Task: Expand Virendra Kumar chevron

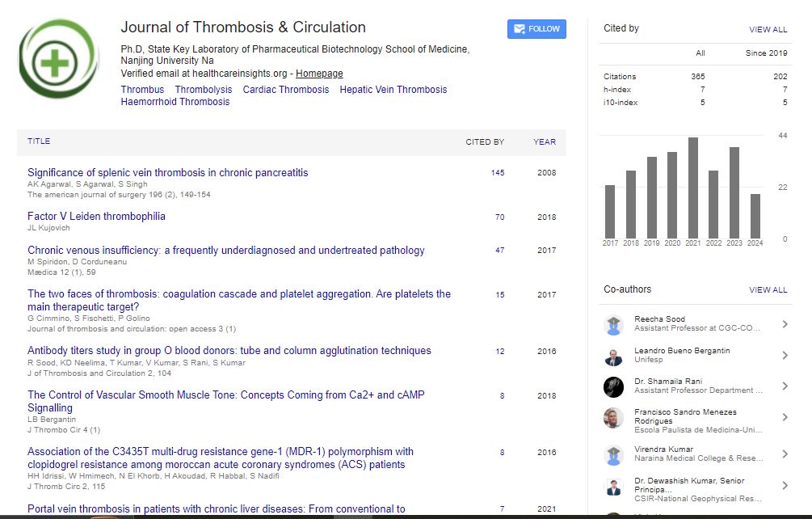Action: (785, 454)
